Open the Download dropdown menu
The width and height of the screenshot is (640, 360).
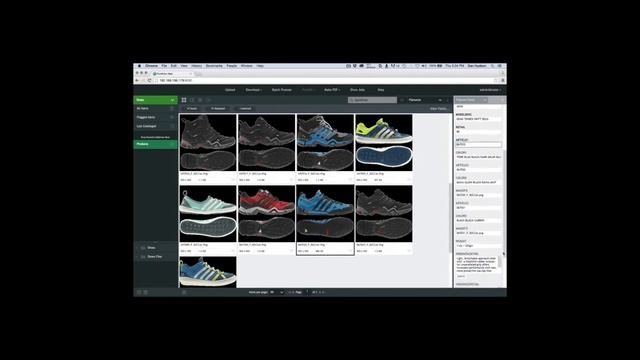click(x=253, y=90)
